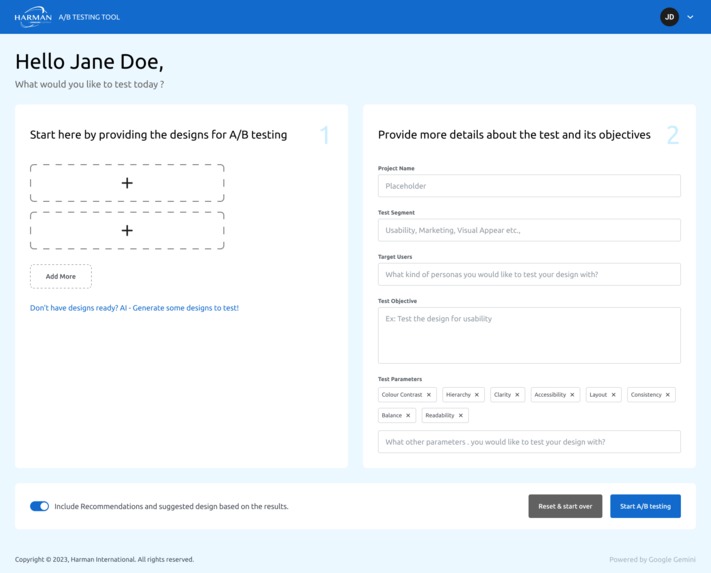
Task: Click A/B TESTING TOOL header title
Action: pos(89,17)
